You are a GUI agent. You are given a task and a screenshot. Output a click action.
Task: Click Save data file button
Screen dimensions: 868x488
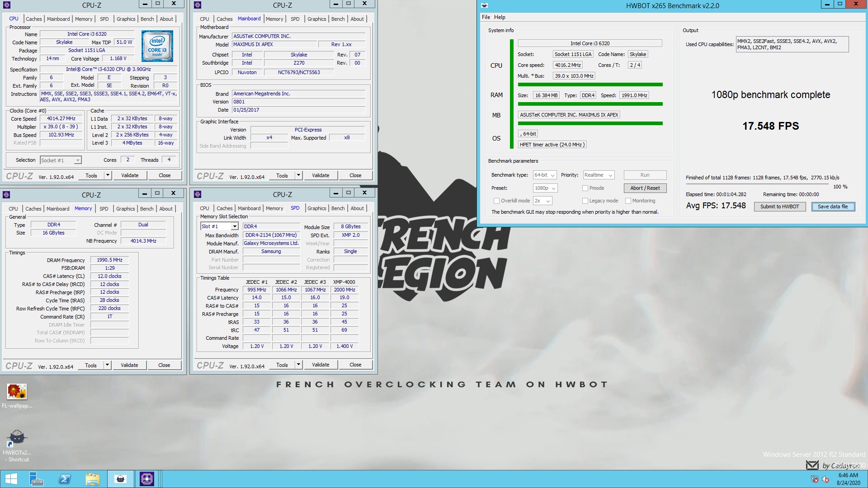(x=833, y=206)
